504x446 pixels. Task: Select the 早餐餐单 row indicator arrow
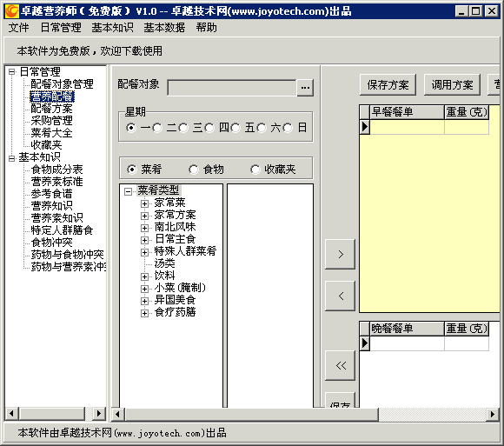coord(365,126)
